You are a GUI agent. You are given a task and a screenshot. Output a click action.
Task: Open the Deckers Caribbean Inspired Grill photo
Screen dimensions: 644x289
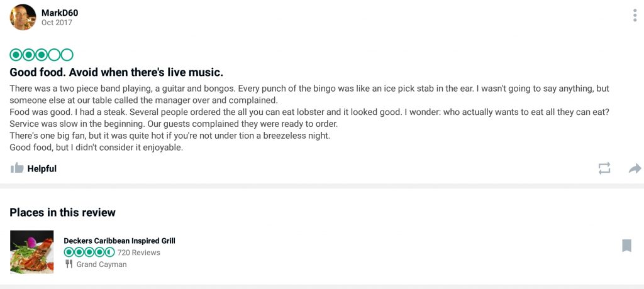31,252
